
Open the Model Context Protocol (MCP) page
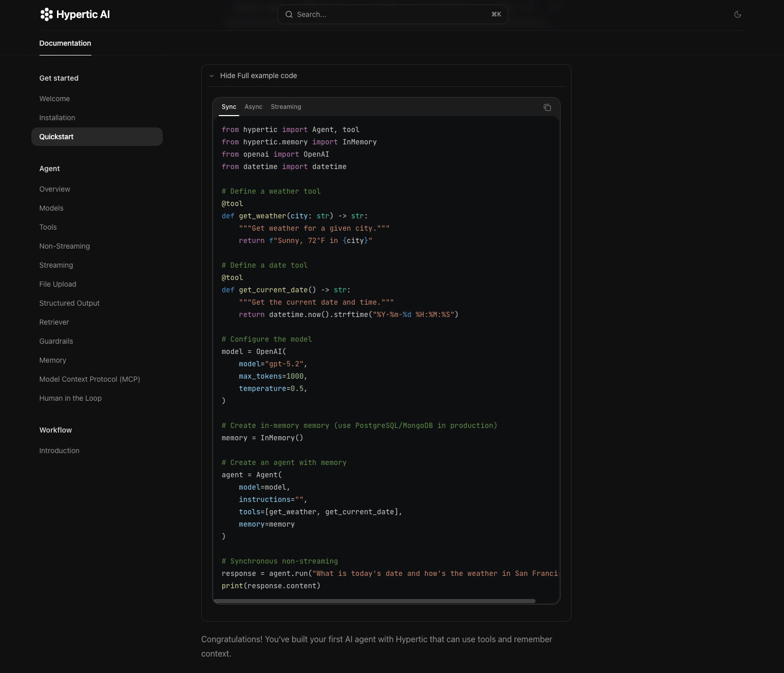[x=89, y=379]
